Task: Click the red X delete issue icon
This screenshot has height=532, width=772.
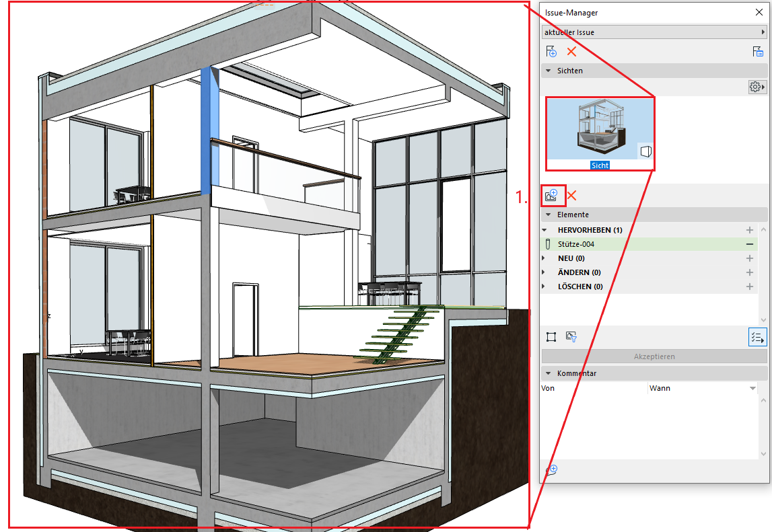Action: pos(571,52)
